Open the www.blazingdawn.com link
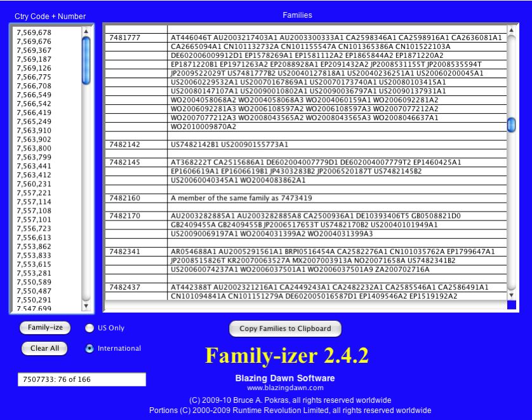The height and width of the screenshot is (420, 532). [x=285, y=388]
